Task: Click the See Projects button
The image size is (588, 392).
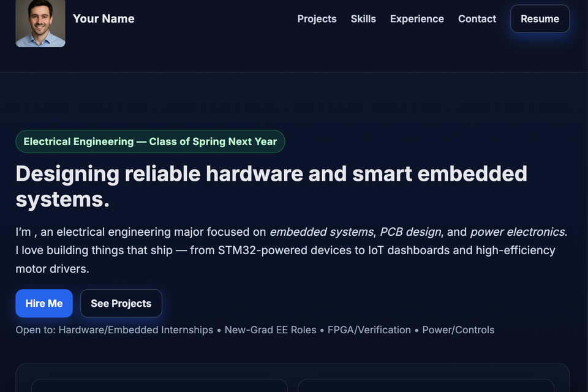Action: tap(121, 303)
